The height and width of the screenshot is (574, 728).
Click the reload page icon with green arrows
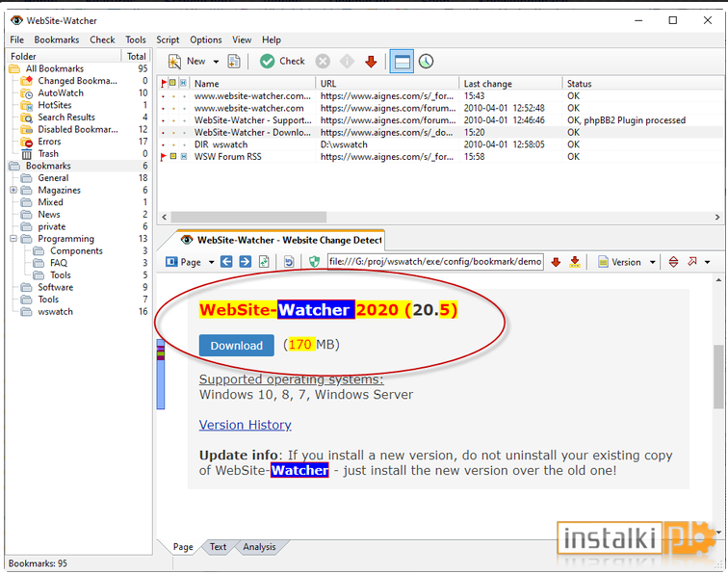[x=264, y=262]
